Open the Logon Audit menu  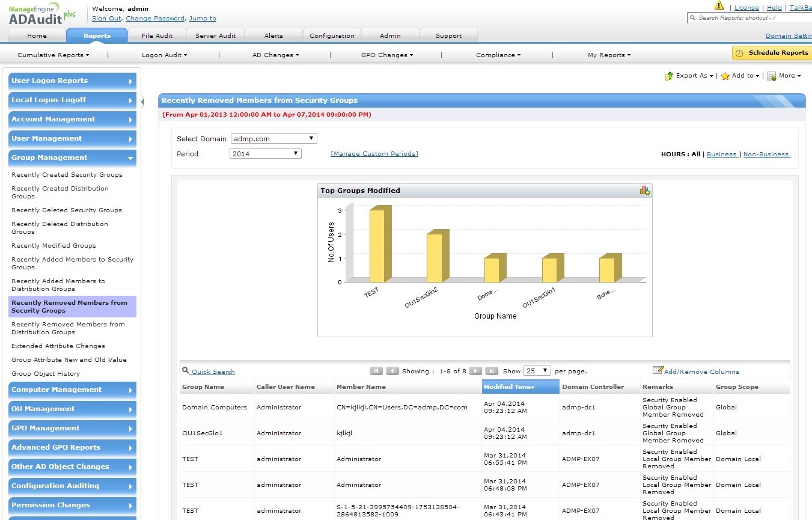[x=164, y=55]
